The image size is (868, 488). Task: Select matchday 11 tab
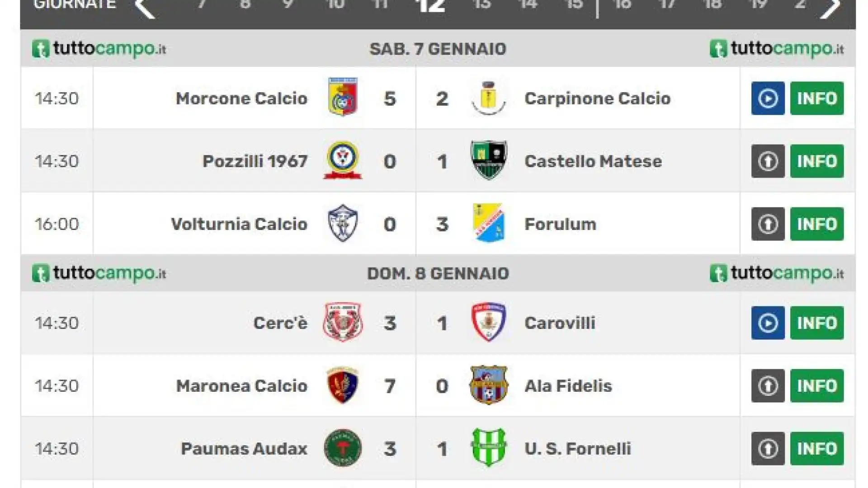click(381, 5)
